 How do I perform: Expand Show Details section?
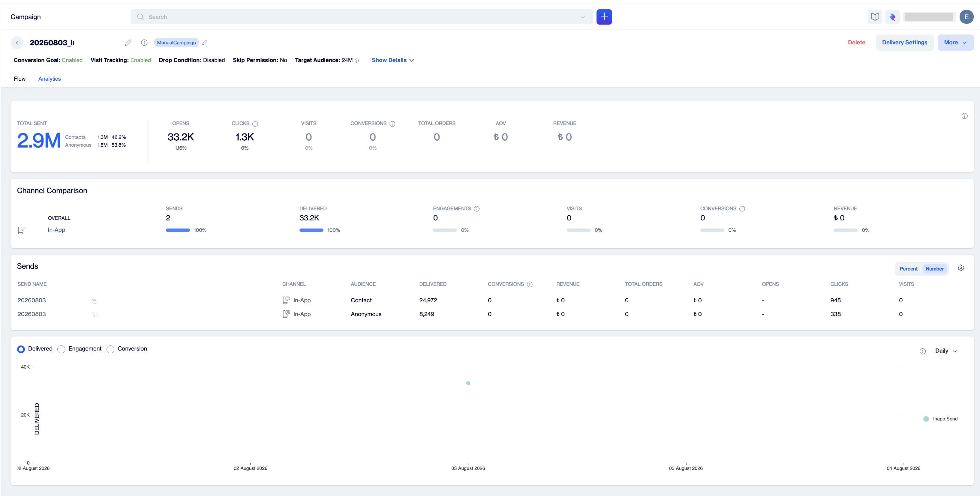[392, 60]
